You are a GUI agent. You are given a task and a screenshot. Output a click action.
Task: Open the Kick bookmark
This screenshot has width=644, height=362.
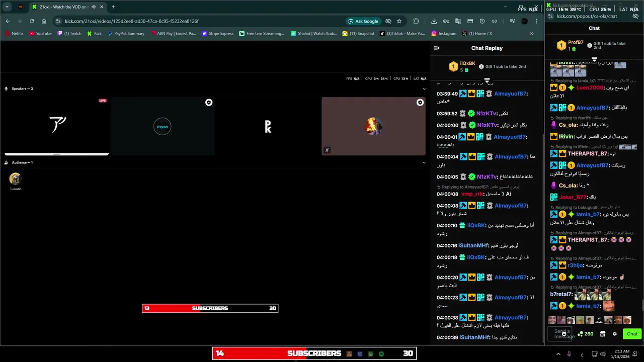click(94, 34)
